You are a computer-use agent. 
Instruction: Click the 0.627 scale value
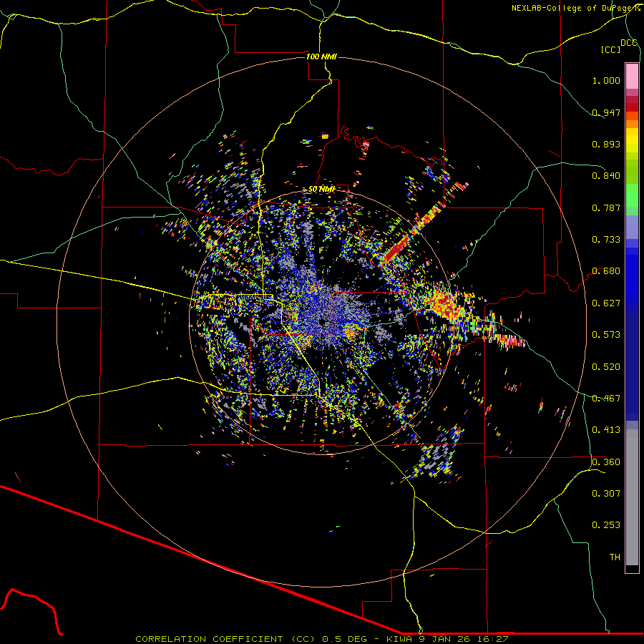pos(606,303)
